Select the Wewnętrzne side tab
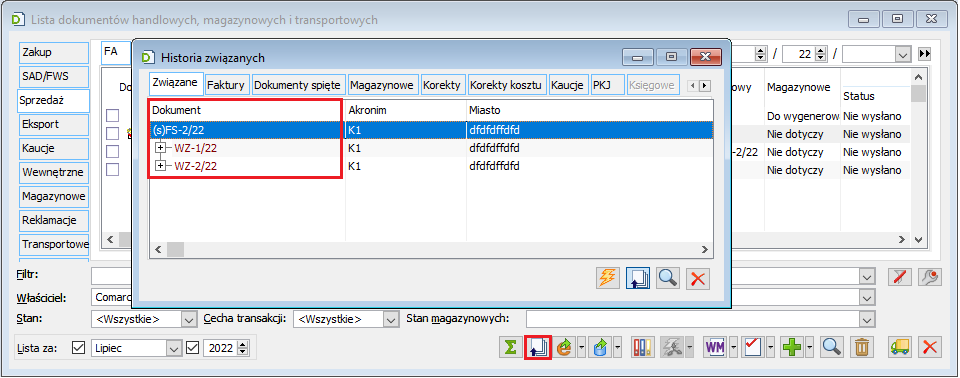 [x=53, y=172]
